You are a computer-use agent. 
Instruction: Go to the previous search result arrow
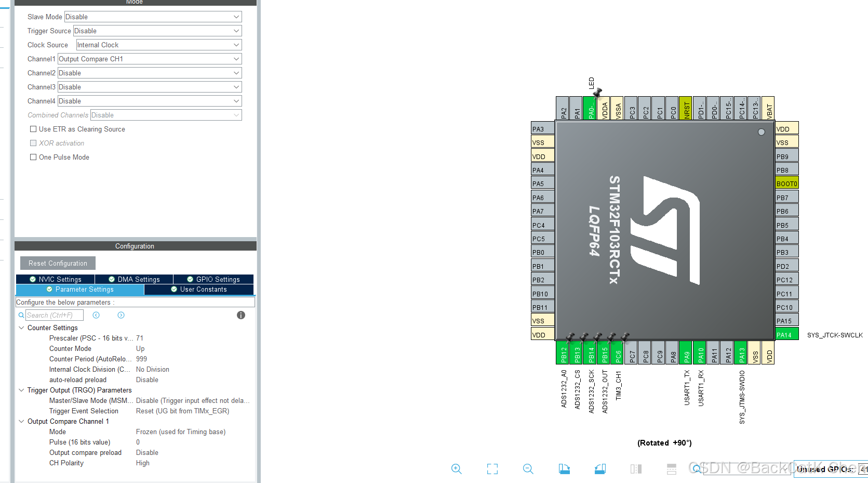pyautogui.click(x=96, y=315)
